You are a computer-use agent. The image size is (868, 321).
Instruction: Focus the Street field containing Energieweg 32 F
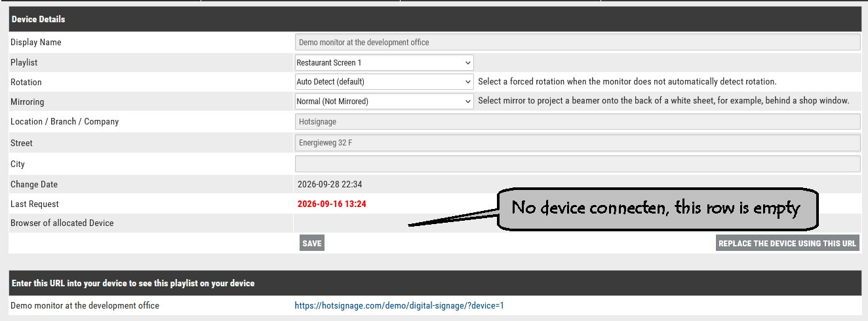(578, 143)
